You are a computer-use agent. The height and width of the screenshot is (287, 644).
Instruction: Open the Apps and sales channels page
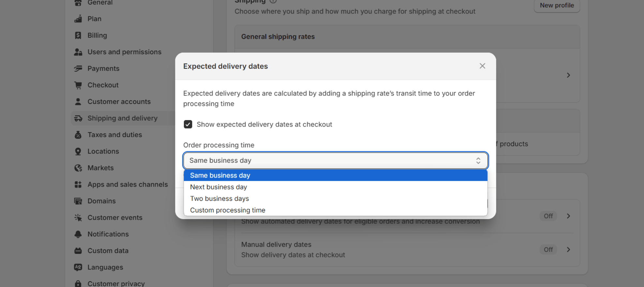click(127, 184)
